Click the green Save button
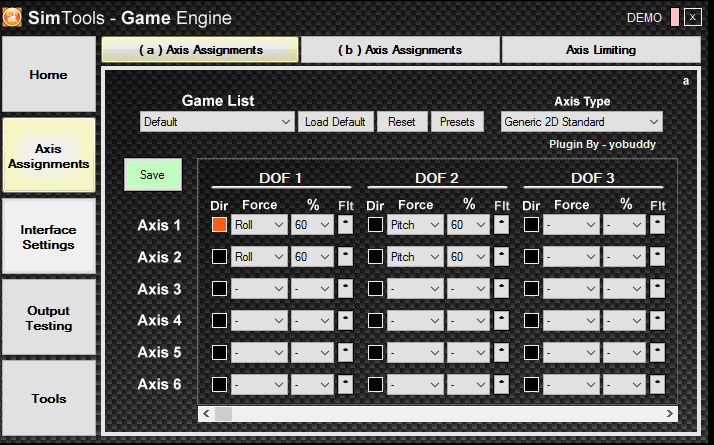 (153, 174)
